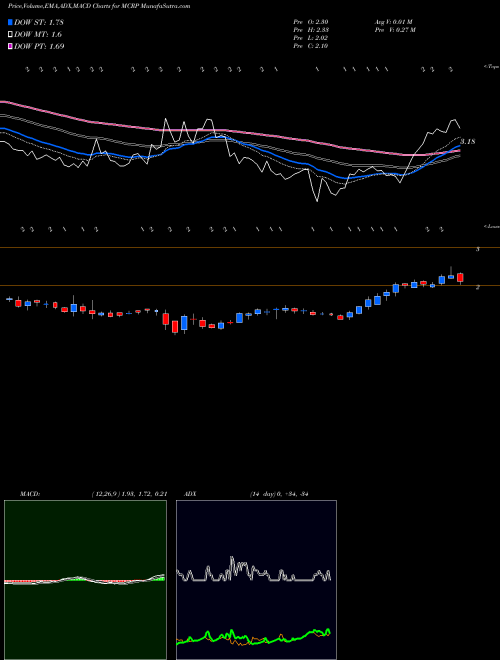
Task: Click the 'Pre O: 2.30' open value
Action: point(311,22)
